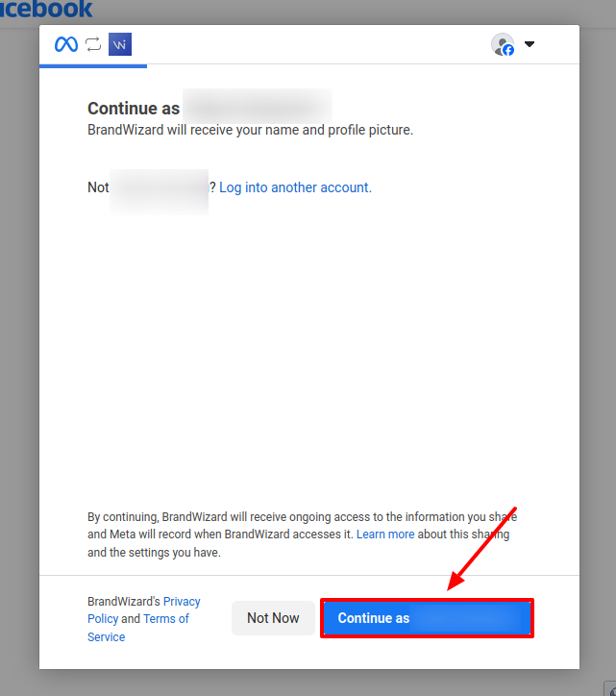The width and height of the screenshot is (616, 696).
Task: Click the BrandWizard app icon
Action: click(x=120, y=44)
